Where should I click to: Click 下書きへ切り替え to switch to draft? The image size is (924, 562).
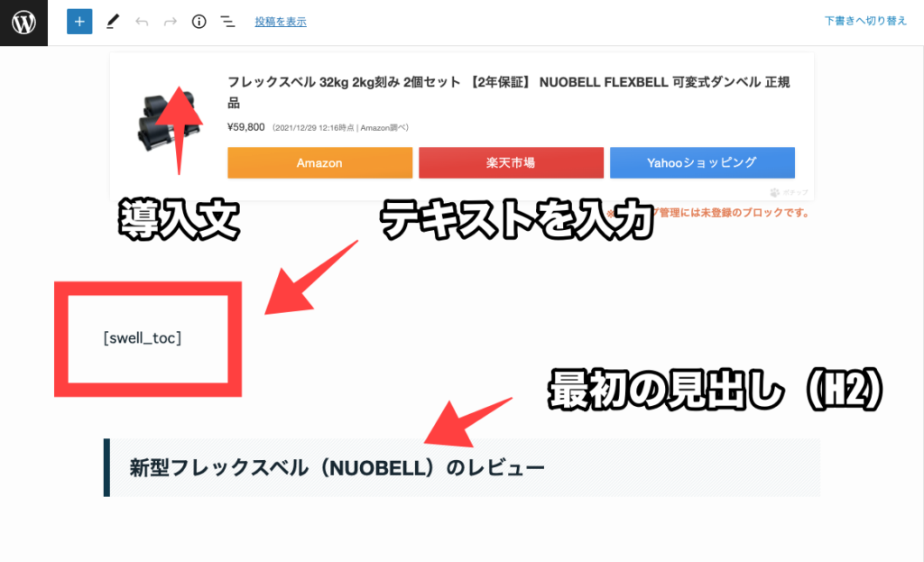pyautogui.click(x=865, y=22)
